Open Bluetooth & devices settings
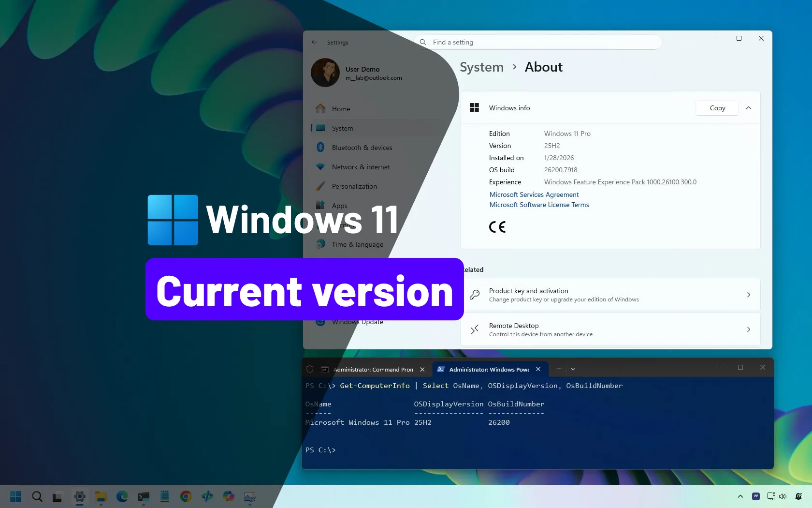The width and height of the screenshot is (812, 508). (x=362, y=148)
